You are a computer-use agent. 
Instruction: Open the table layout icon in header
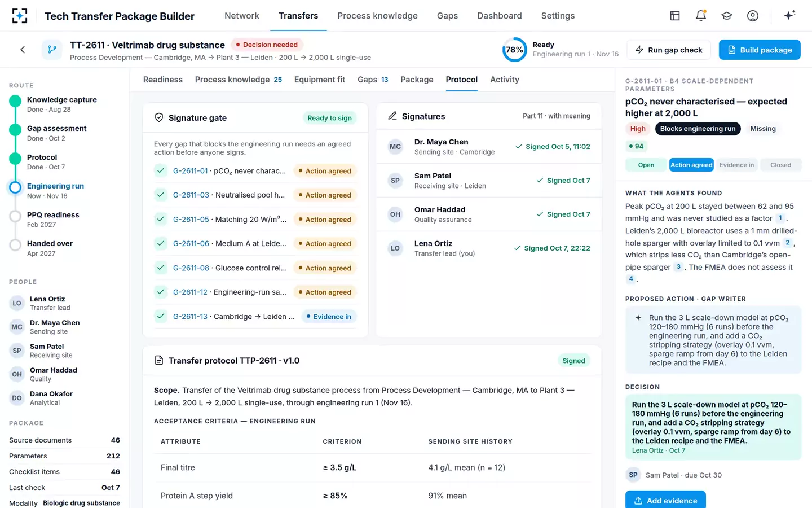coord(675,16)
